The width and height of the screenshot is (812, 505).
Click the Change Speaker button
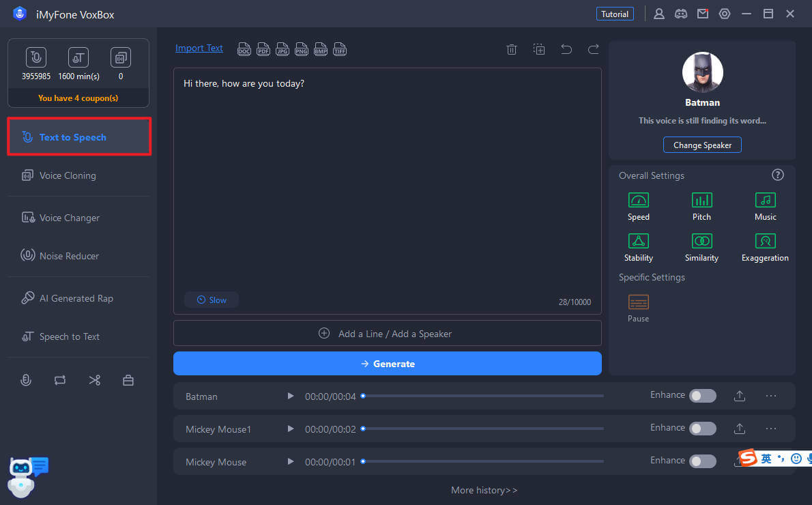(x=702, y=145)
